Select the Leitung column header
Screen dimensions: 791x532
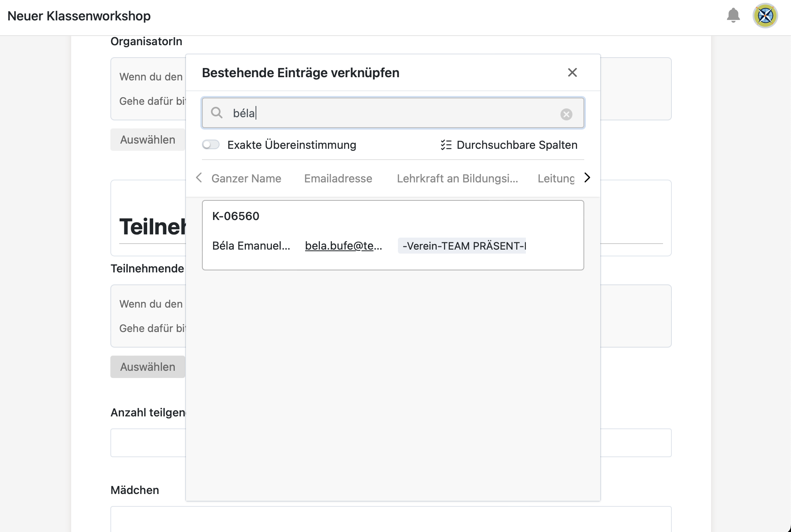click(555, 178)
